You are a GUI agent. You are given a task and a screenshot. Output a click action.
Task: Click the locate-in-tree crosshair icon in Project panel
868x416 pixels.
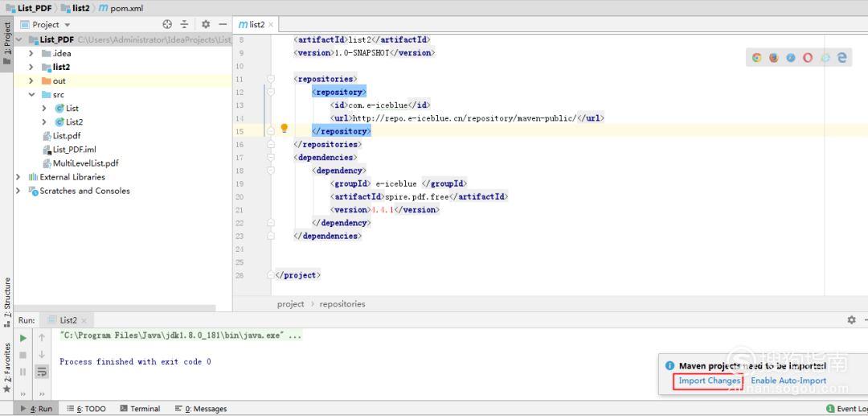[168, 24]
